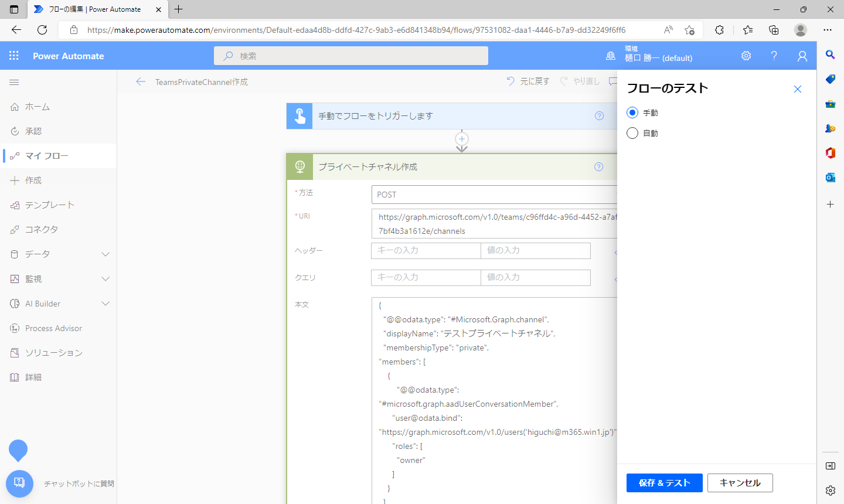Expand the 監視 navigation section
Viewport: 844px width, 504px height.
click(105, 279)
